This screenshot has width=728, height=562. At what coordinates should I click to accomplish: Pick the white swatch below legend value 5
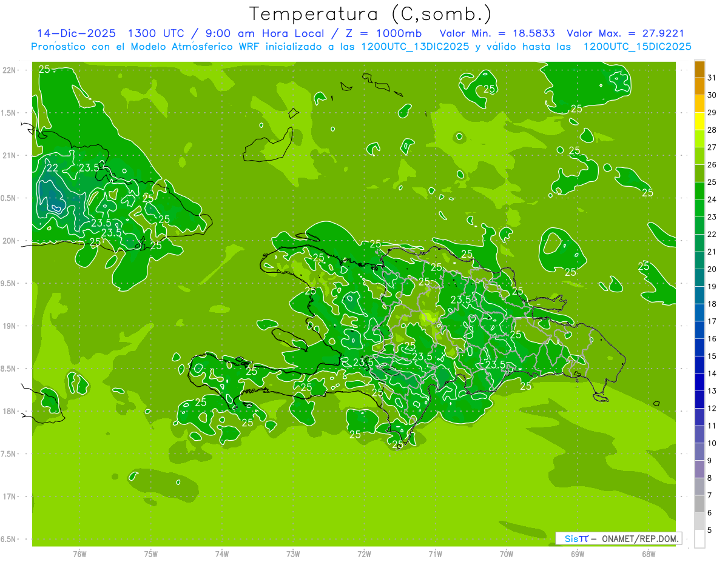[699, 538]
